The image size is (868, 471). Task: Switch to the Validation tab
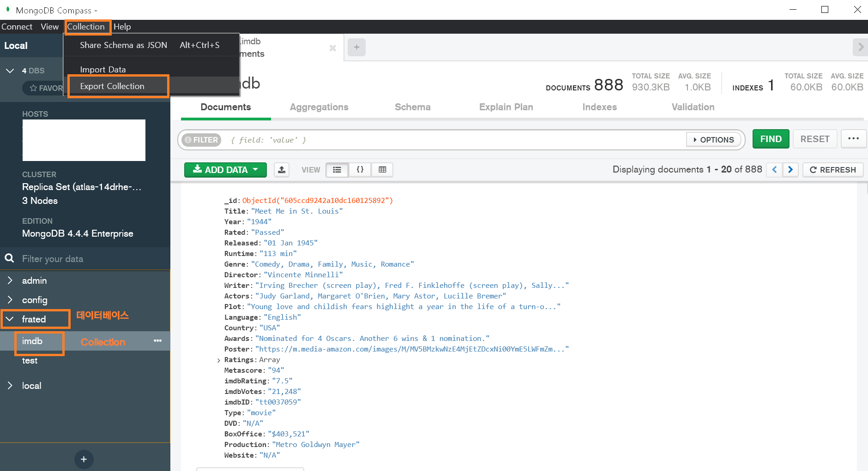[693, 107]
